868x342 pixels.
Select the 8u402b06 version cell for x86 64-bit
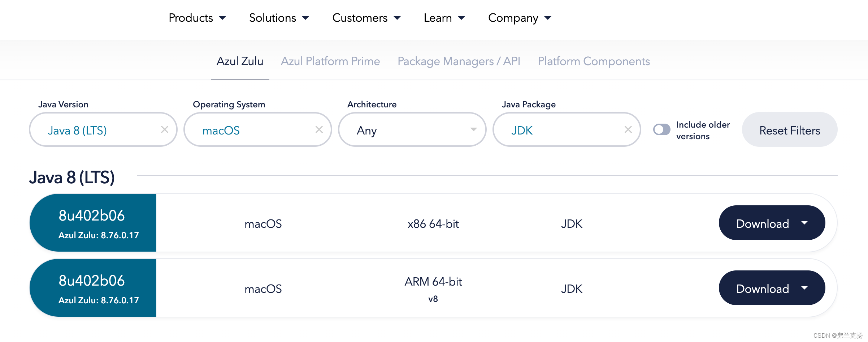93,223
